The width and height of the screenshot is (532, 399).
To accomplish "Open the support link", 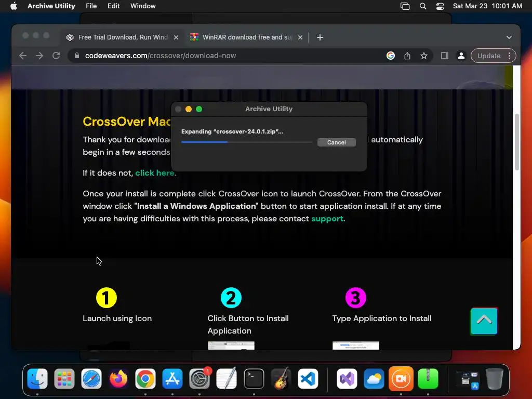I will pyautogui.click(x=327, y=219).
